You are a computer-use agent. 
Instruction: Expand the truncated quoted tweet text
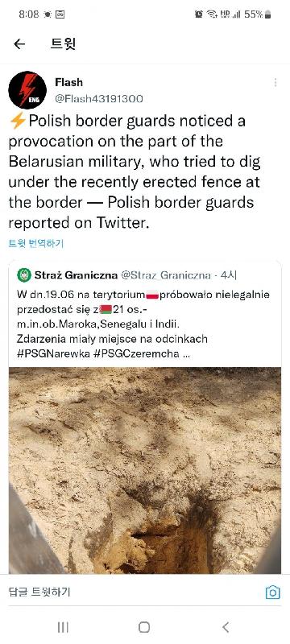point(186,353)
